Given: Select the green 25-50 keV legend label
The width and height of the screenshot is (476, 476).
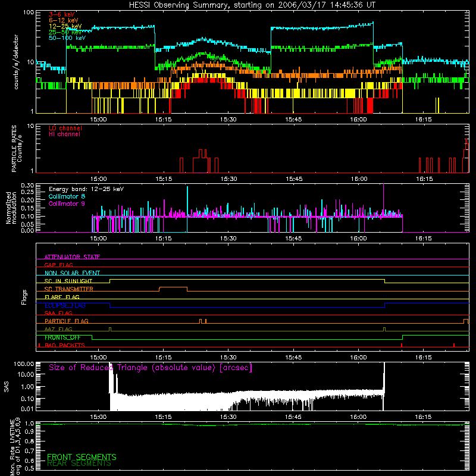Looking at the screenshot, I should coord(65,32).
